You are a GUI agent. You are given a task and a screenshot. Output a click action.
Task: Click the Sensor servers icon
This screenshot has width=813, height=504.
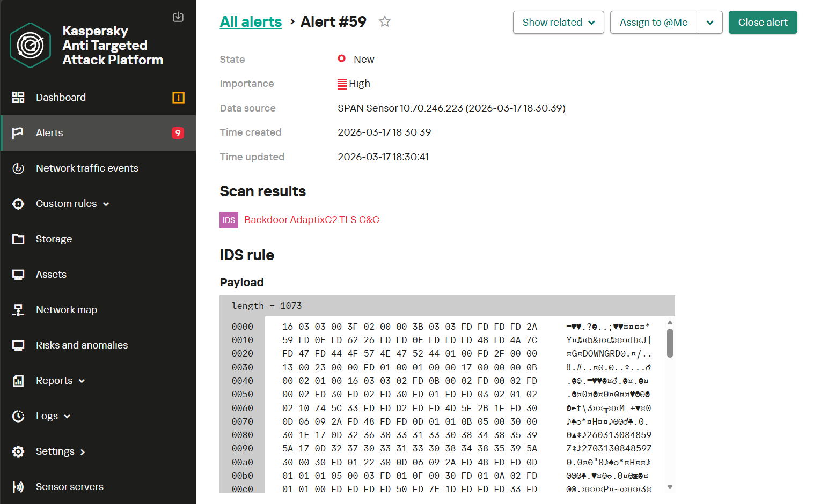coord(18,487)
